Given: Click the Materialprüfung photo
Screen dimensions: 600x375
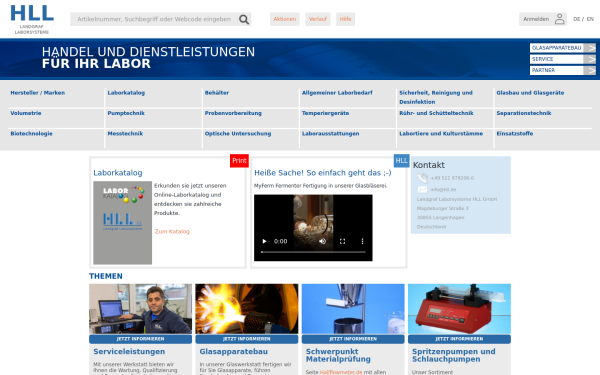Looking at the screenshot, I should [x=353, y=309].
